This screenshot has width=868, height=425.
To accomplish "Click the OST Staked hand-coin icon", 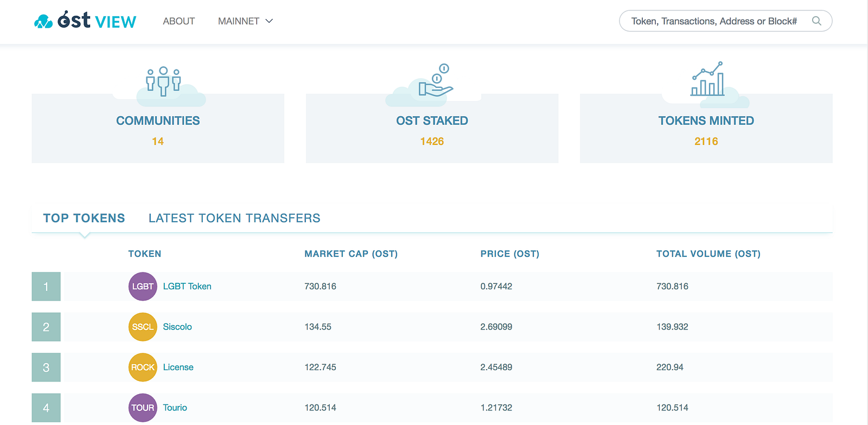I will tap(436, 80).
